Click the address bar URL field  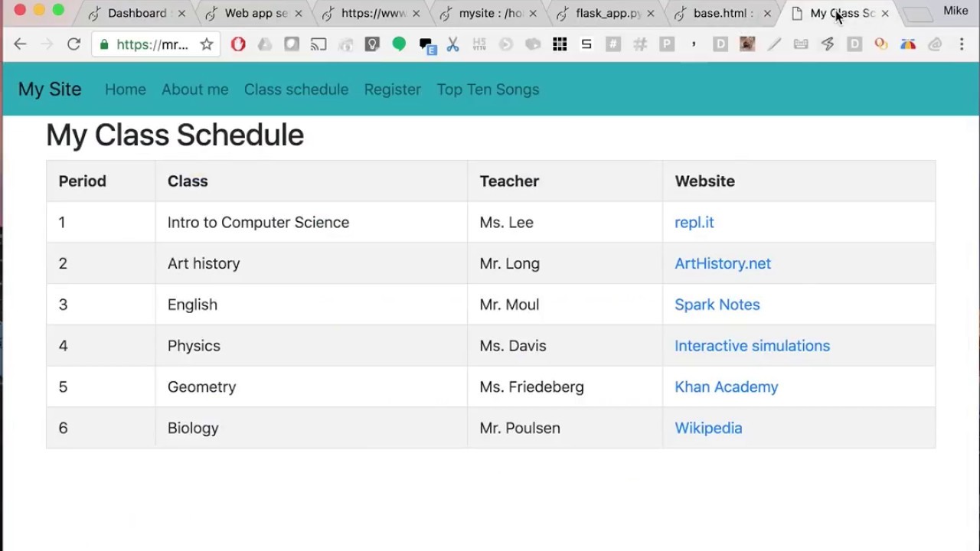[x=152, y=44]
